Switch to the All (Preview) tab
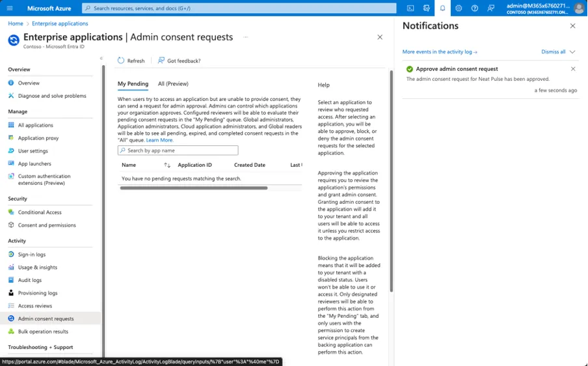 click(x=173, y=84)
